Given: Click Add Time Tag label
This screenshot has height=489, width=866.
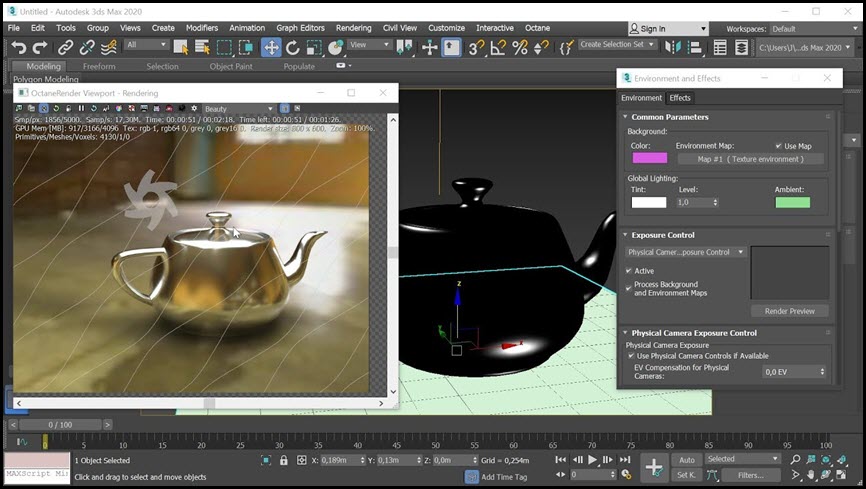Looking at the screenshot, I should click(x=504, y=477).
